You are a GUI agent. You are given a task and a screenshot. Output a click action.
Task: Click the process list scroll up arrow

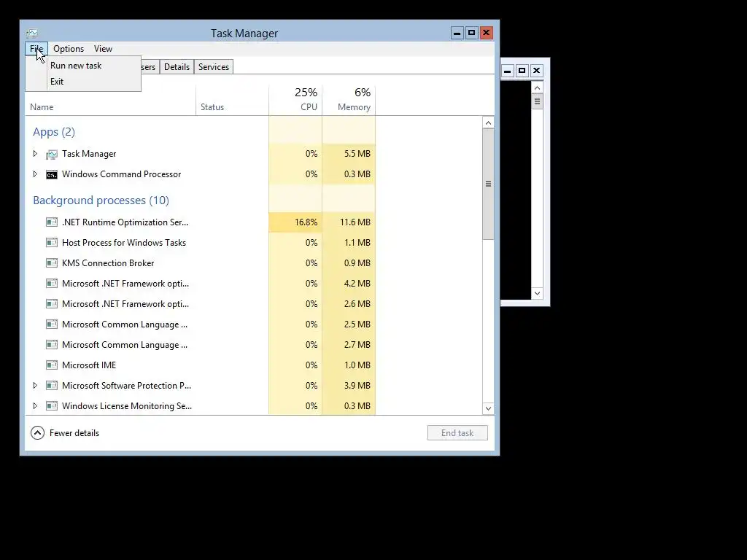[x=488, y=122]
